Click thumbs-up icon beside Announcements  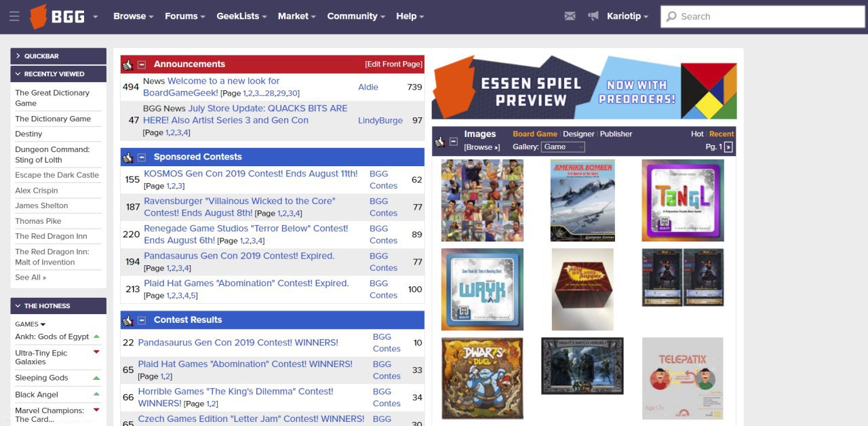(127, 64)
